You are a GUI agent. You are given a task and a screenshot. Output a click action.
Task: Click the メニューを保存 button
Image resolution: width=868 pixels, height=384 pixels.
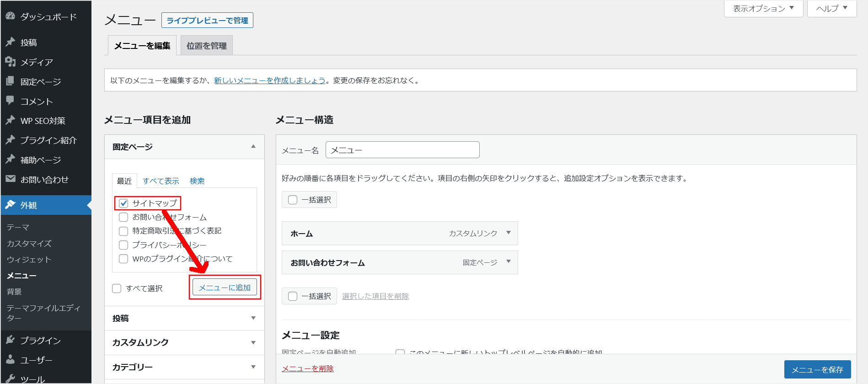817,369
